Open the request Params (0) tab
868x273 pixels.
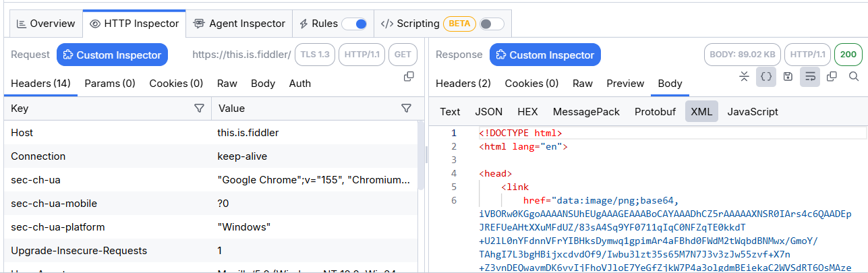coord(110,84)
